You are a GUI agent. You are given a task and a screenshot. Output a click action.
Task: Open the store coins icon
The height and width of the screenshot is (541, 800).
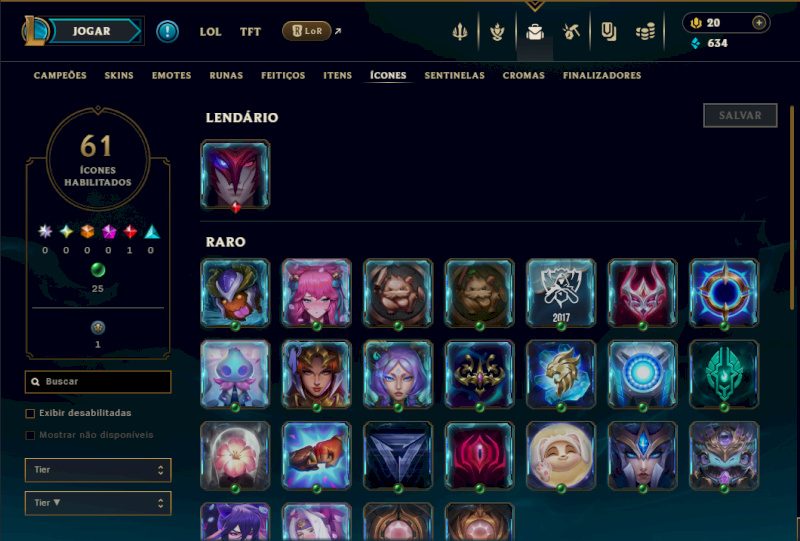coord(645,32)
